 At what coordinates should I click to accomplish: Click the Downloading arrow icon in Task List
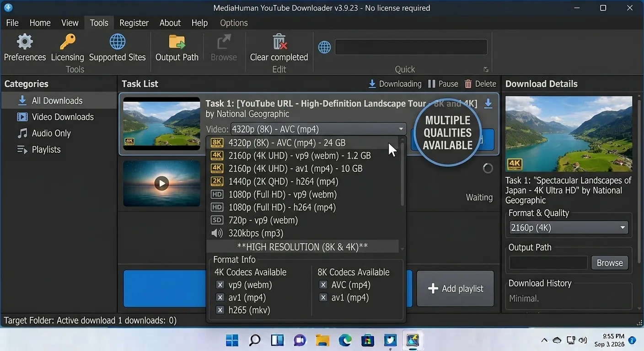coord(372,84)
